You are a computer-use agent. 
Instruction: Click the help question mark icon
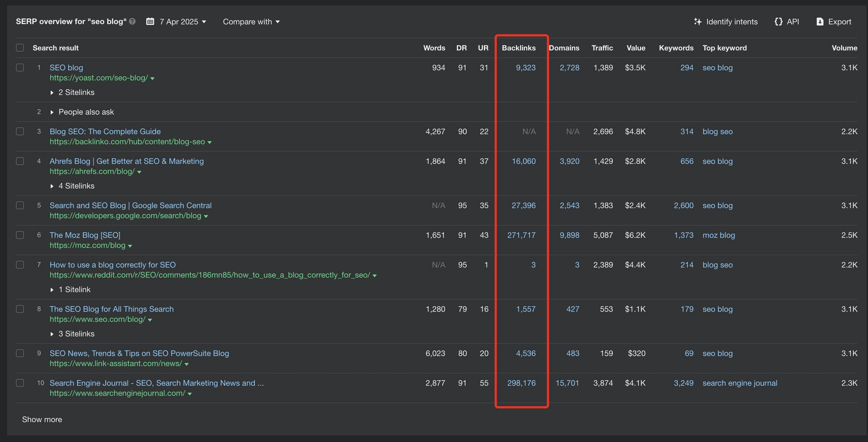(132, 21)
